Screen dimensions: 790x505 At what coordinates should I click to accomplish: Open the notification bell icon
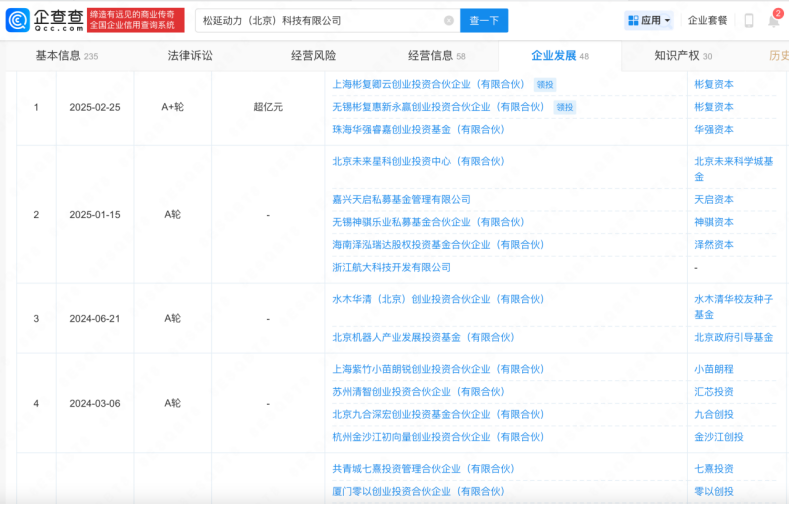click(773, 20)
